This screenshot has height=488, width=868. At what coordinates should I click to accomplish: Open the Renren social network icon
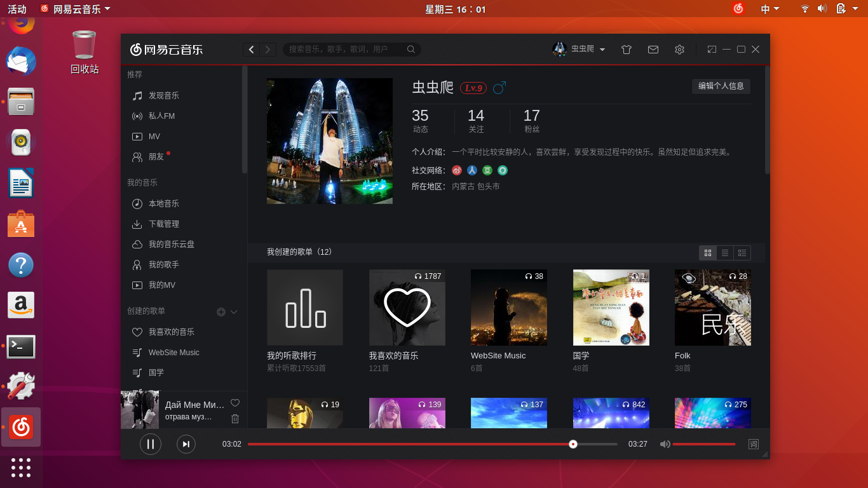(472, 170)
